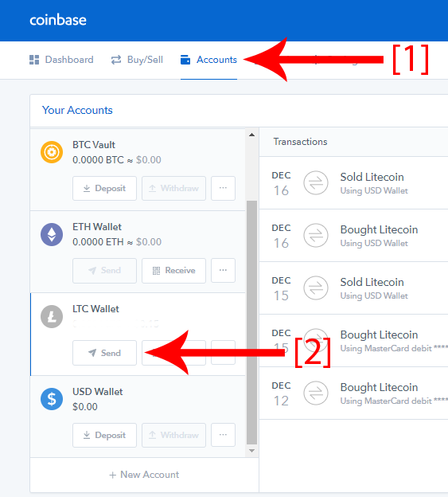Click the Dashboard grid icon
This screenshot has width=448, height=497.
[34, 60]
